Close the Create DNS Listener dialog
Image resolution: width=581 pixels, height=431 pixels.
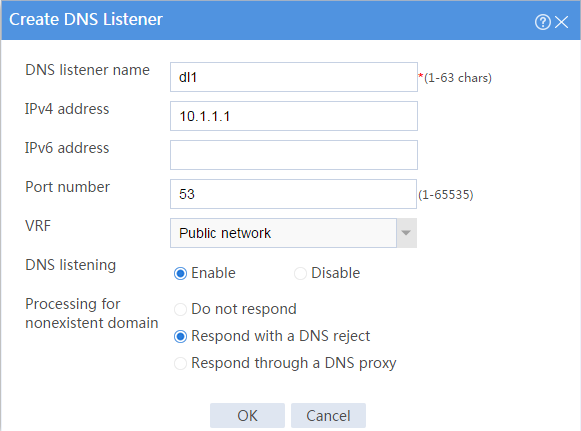pos(562,22)
